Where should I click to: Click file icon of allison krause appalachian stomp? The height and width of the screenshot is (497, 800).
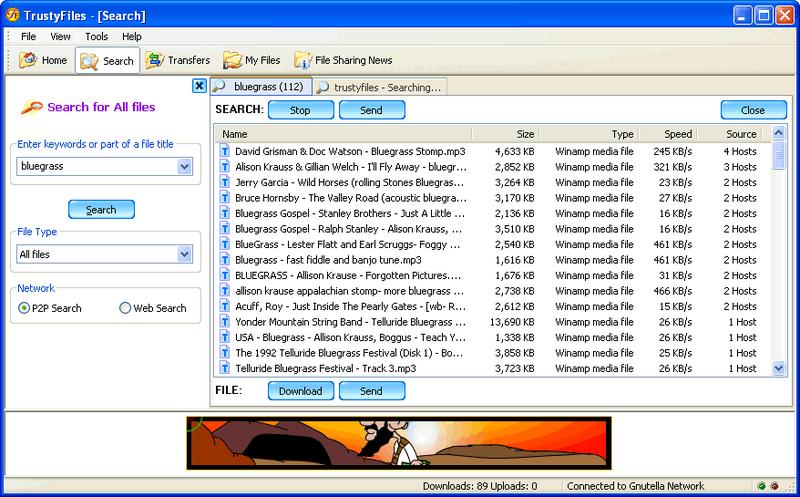224,290
